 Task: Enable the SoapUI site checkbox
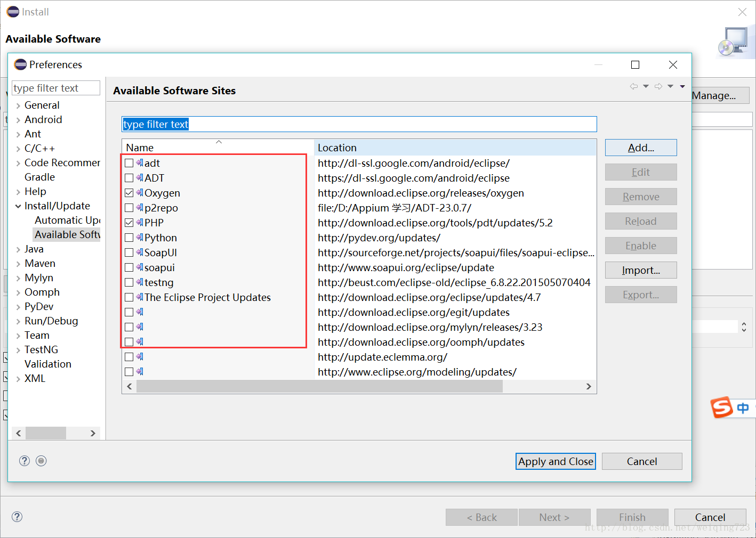click(x=129, y=252)
